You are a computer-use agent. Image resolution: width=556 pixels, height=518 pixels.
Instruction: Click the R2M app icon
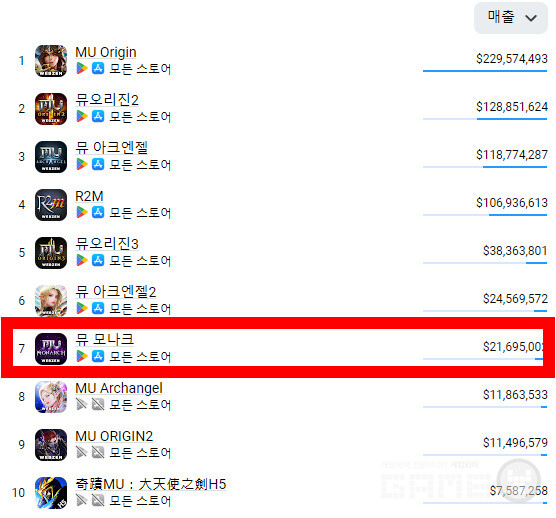click(x=51, y=205)
